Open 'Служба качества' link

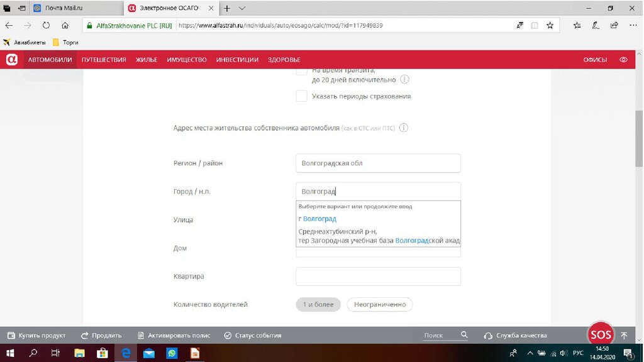pos(516,336)
